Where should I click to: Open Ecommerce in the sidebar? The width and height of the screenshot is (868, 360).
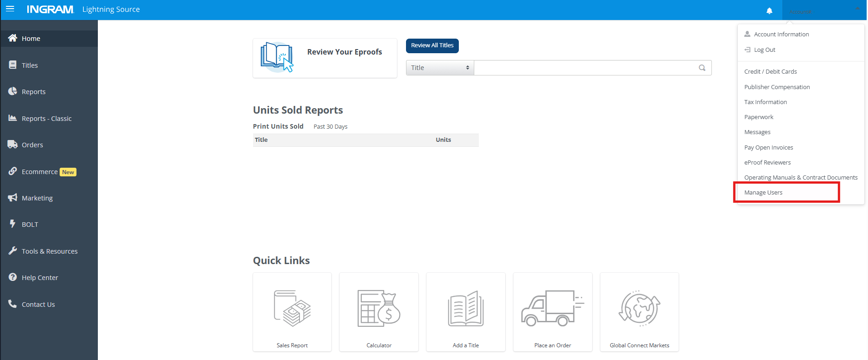tap(40, 172)
